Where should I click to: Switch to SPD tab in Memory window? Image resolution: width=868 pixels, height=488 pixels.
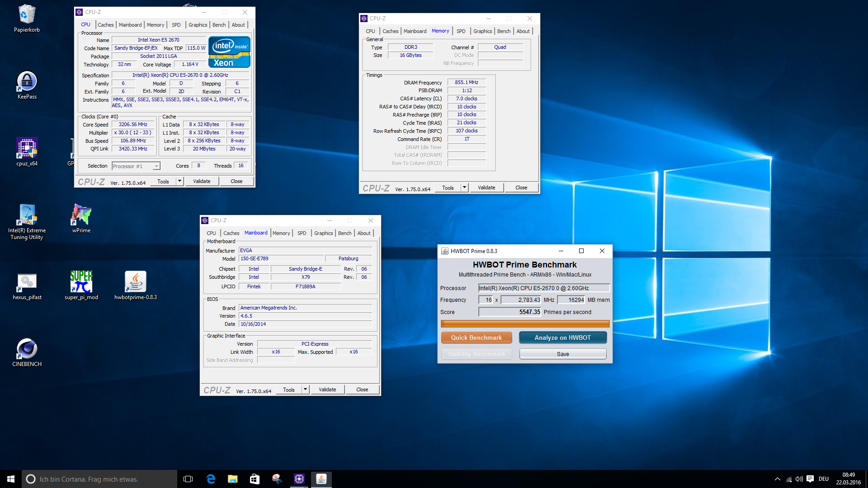pos(461,31)
